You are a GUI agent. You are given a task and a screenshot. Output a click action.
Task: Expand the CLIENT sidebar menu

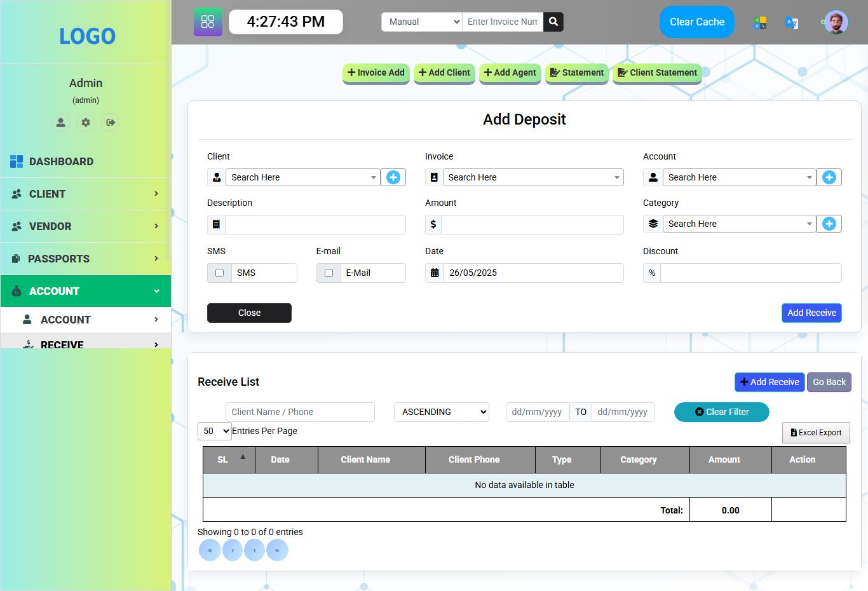[x=86, y=194]
